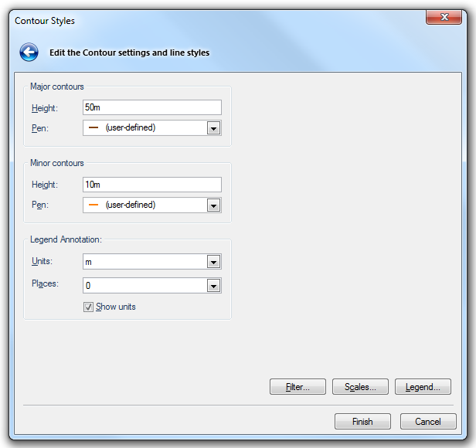Open the Minor contours Pen dropdown arrow
476x448 pixels.
(214, 205)
